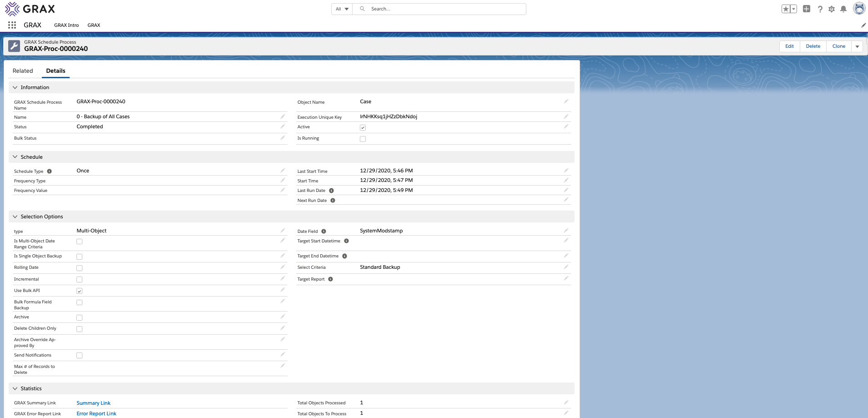868x418 pixels.
Task: Click the 'Completed' Status value
Action: 90,126
